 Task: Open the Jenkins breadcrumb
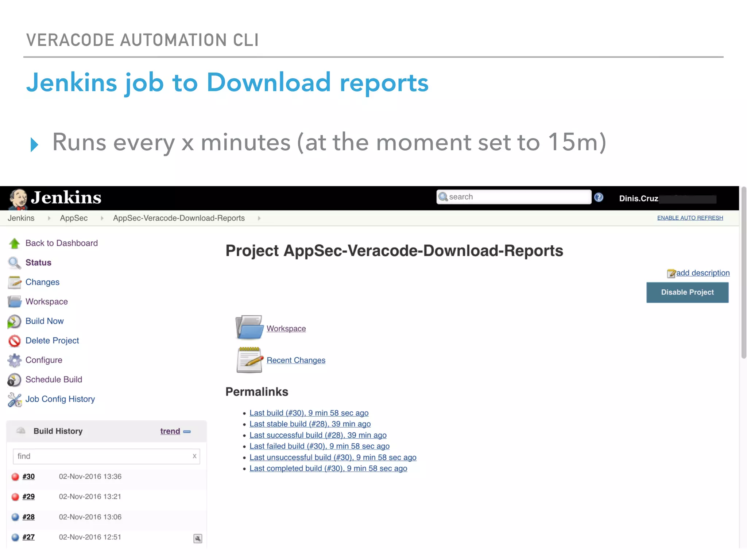pyautogui.click(x=21, y=218)
